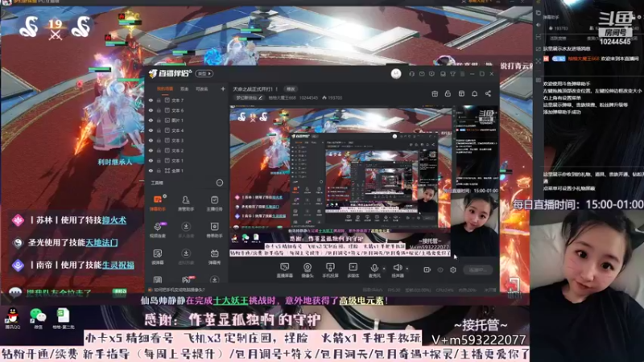Click the share icon in room header
Image resolution: width=644 pixels, height=362 pixels.
click(488, 93)
